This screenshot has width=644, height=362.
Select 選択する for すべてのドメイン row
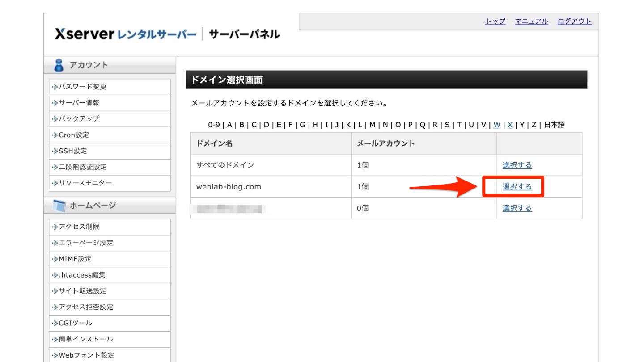click(x=517, y=165)
